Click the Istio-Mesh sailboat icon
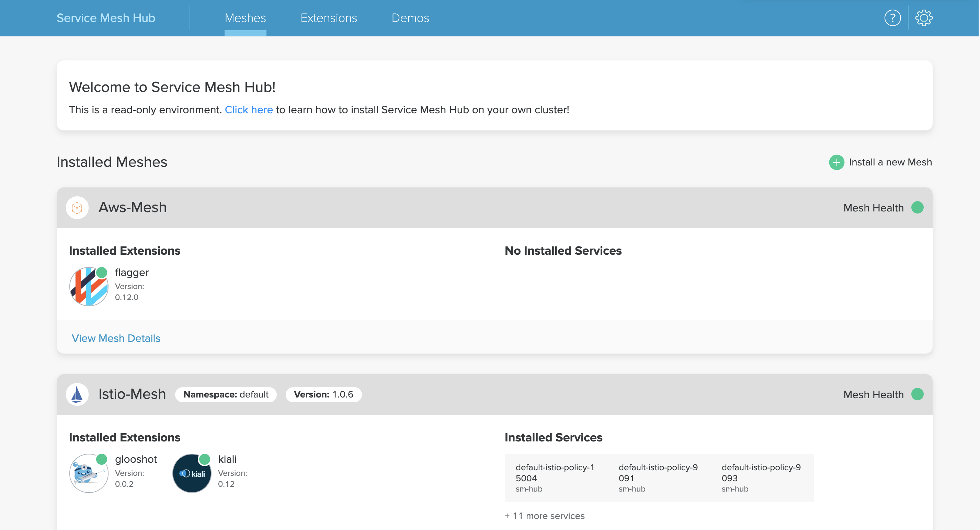 pos(77,394)
